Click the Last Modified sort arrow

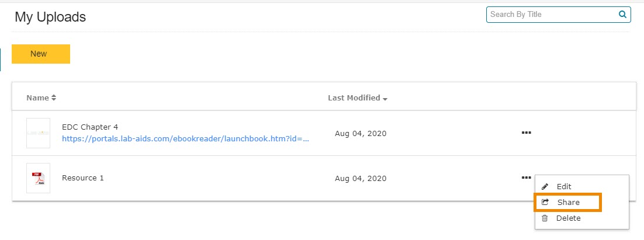tap(385, 99)
